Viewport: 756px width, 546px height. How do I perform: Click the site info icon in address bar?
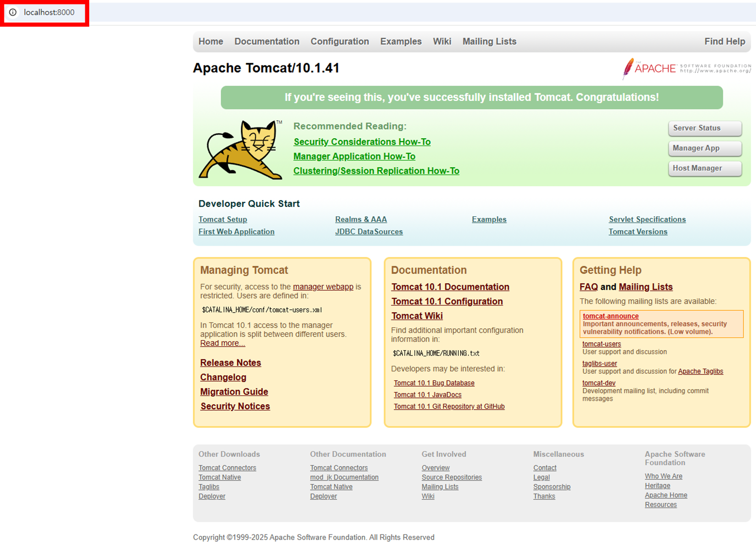pyautogui.click(x=13, y=12)
